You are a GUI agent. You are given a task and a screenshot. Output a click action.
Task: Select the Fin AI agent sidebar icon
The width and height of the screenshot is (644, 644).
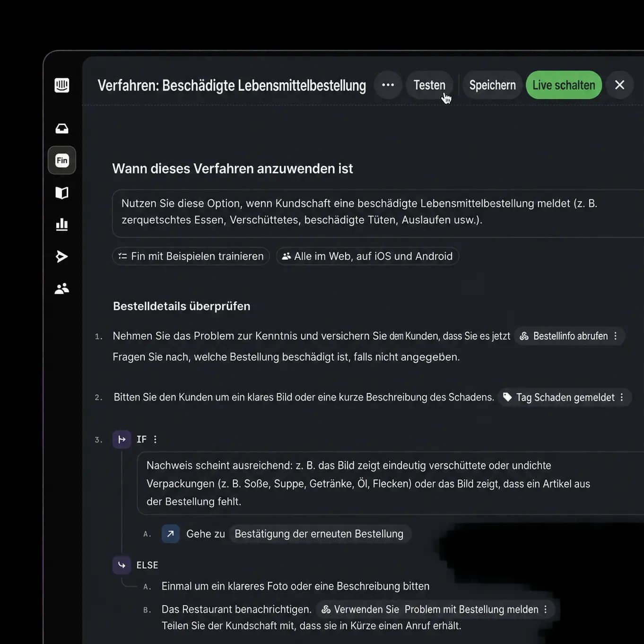(x=62, y=160)
